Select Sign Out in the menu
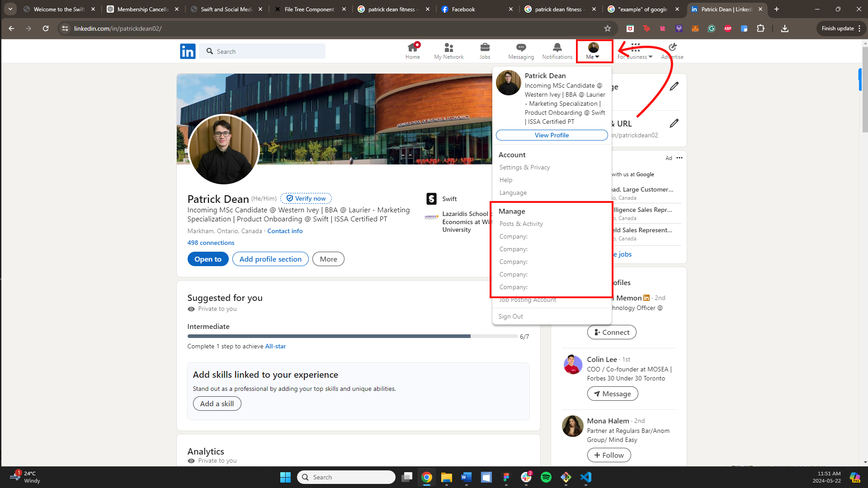 510,316
